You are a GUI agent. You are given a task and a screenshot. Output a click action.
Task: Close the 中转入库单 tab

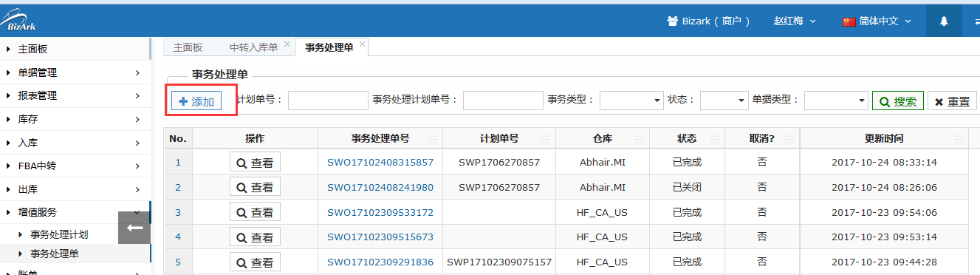pyautogui.click(x=287, y=44)
